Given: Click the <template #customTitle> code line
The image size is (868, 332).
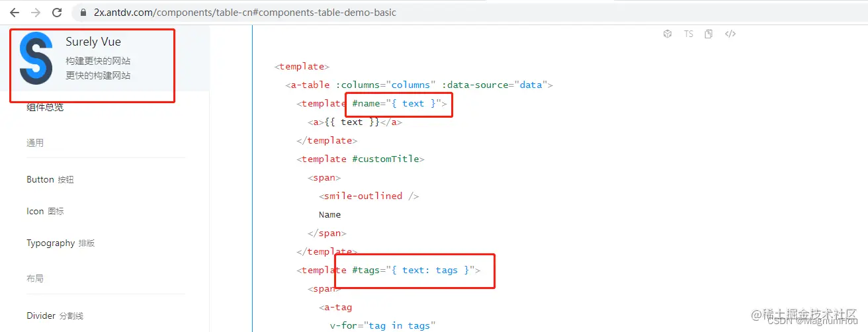Looking at the screenshot, I should pos(361,159).
